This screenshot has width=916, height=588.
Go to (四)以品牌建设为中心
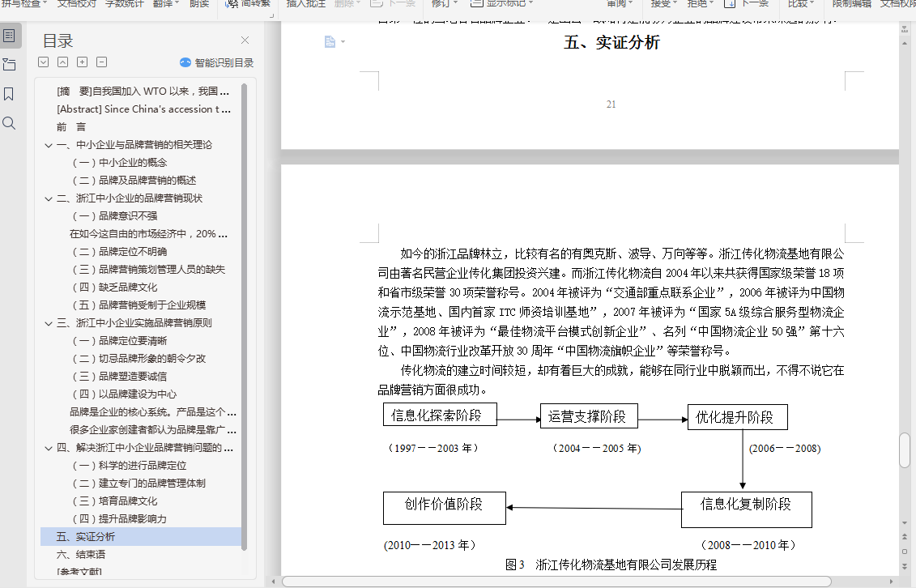click(x=125, y=394)
